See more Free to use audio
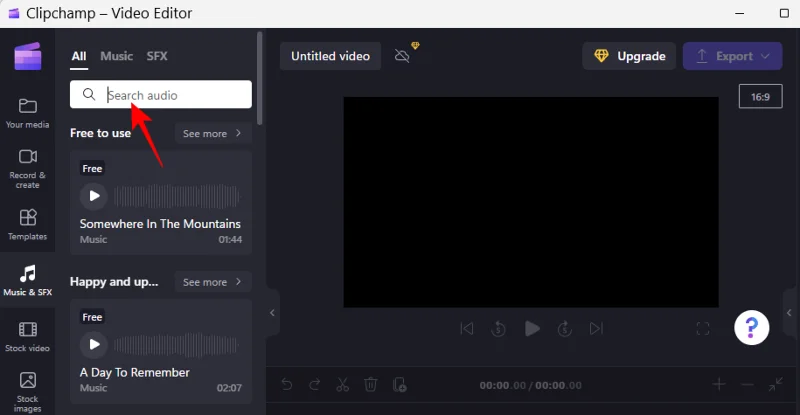 [212, 133]
